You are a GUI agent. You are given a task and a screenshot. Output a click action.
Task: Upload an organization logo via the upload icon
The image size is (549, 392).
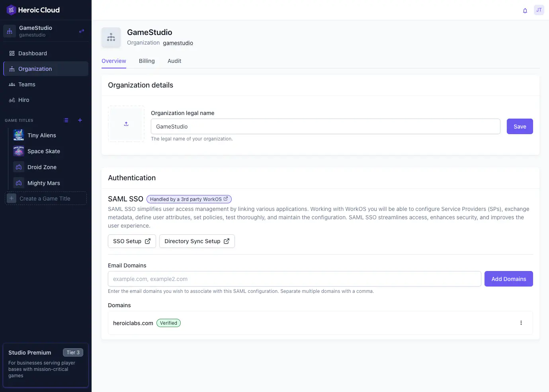pos(126,123)
